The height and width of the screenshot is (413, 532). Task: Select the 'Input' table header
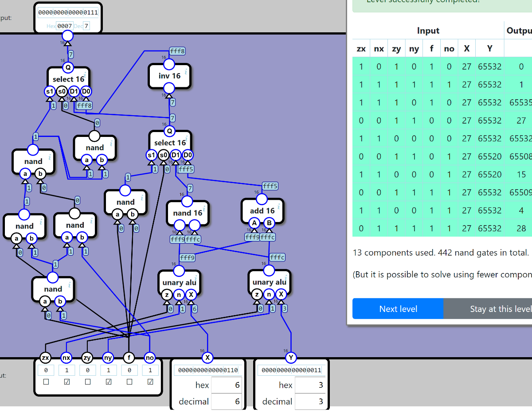[428, 31]
